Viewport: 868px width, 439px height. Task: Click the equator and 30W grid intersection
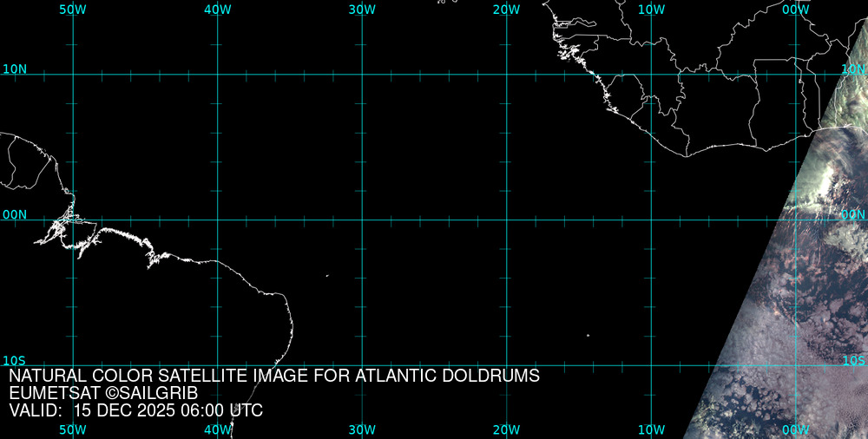coord(362,219)
